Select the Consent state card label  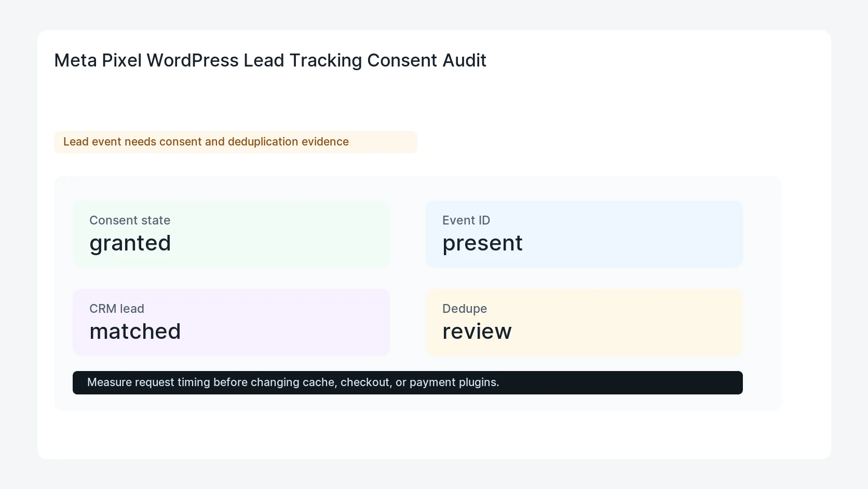click(x=130, y=220)
